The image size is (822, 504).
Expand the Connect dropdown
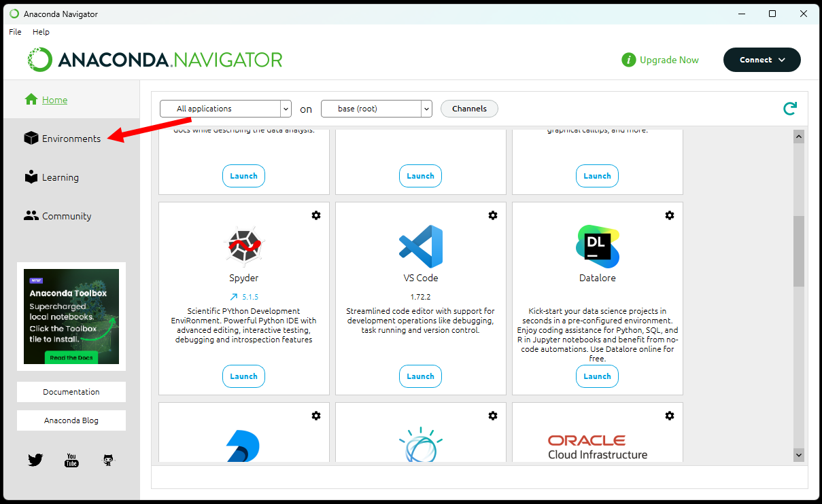click(x=761, y=60)
